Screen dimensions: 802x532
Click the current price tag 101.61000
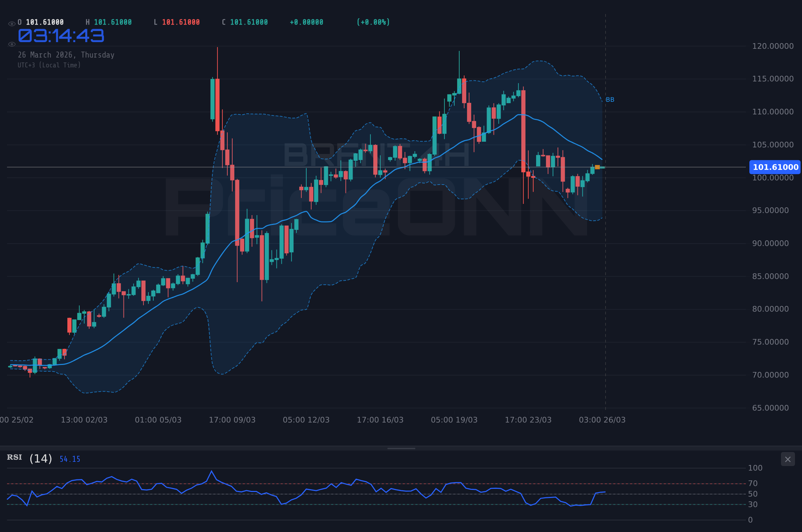pos(775,167)
